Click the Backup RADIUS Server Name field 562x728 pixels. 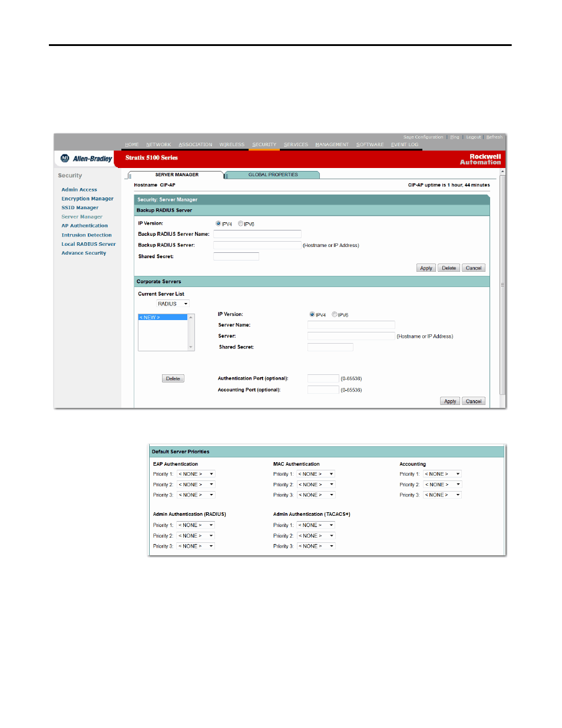257,234
